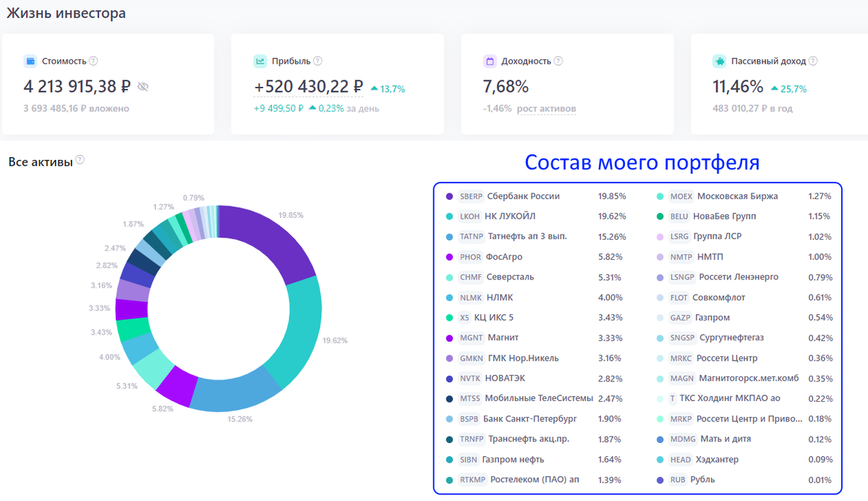Click the calendar icon beside Доходность
The image size is (868, 501).
(489, 62)
